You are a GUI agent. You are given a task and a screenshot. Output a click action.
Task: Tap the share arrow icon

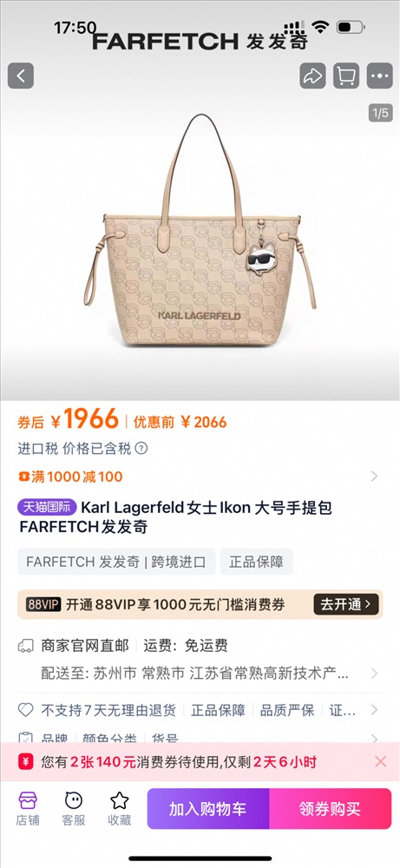(312, 76)
